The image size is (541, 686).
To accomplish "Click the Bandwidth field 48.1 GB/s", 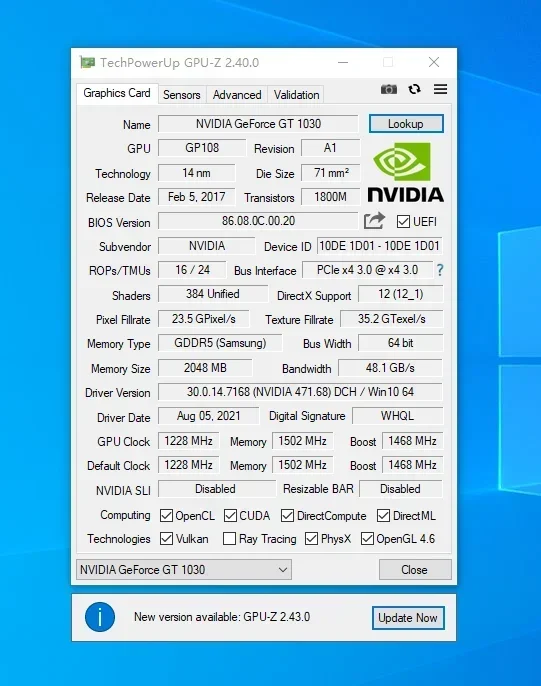I will 390,368.
